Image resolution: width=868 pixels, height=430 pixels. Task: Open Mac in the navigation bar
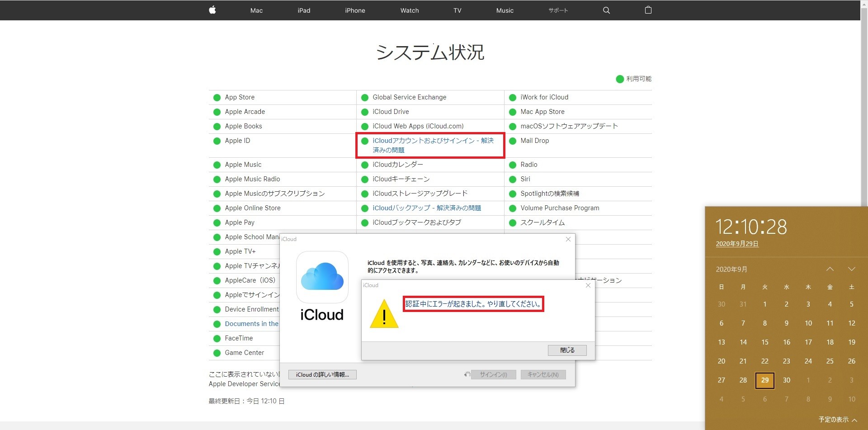(x=256, y=10)
